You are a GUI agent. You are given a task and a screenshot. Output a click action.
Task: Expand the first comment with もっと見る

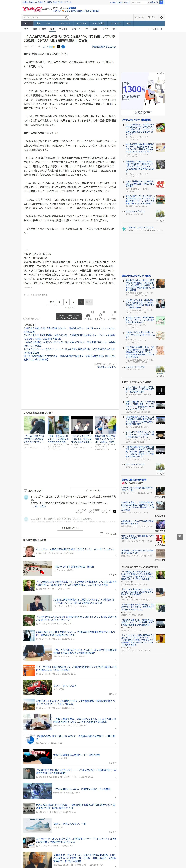point(41,506)
